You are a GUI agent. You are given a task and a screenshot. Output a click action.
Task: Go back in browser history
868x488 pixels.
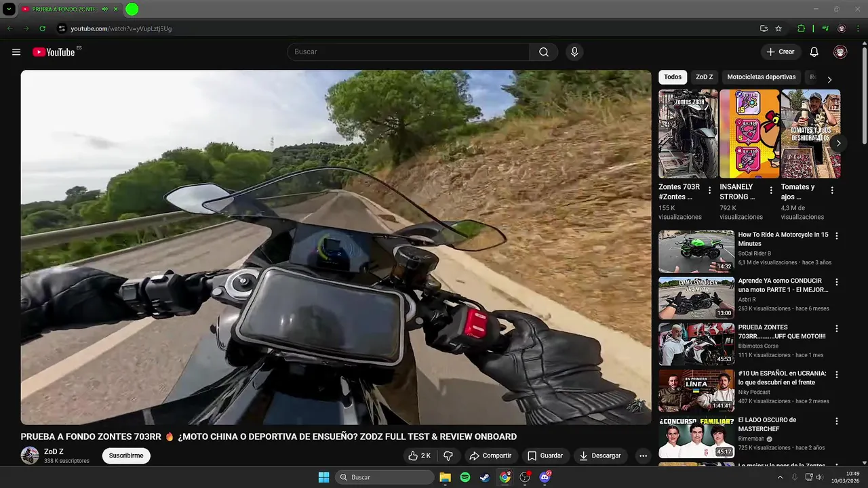9,28
